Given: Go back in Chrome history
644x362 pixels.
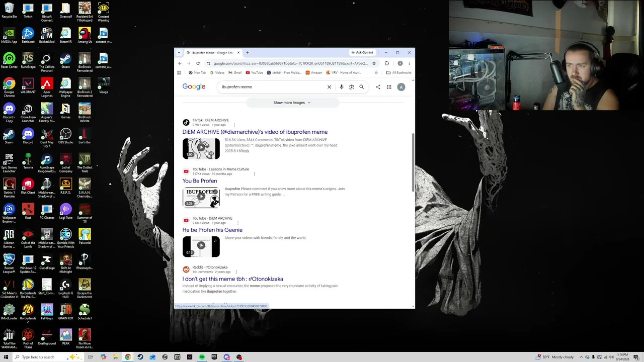Looking at the screenshot, I should coord(180,63).
